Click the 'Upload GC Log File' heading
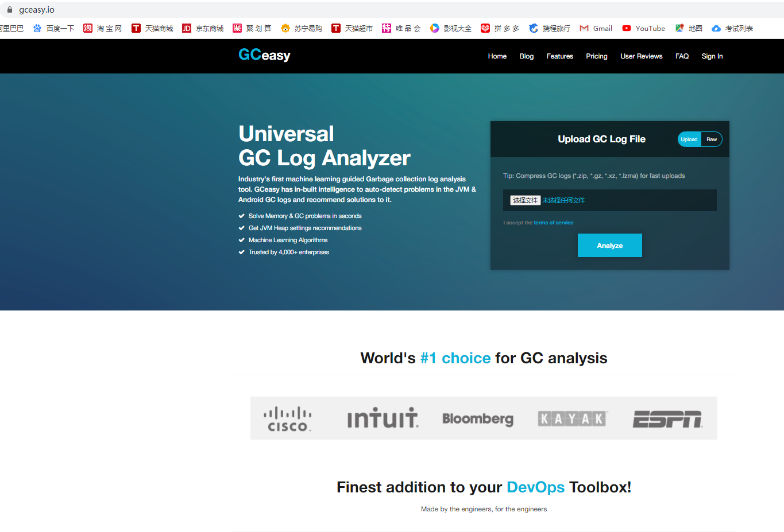This screenshot has height=532, width=784. pos(601,139)
